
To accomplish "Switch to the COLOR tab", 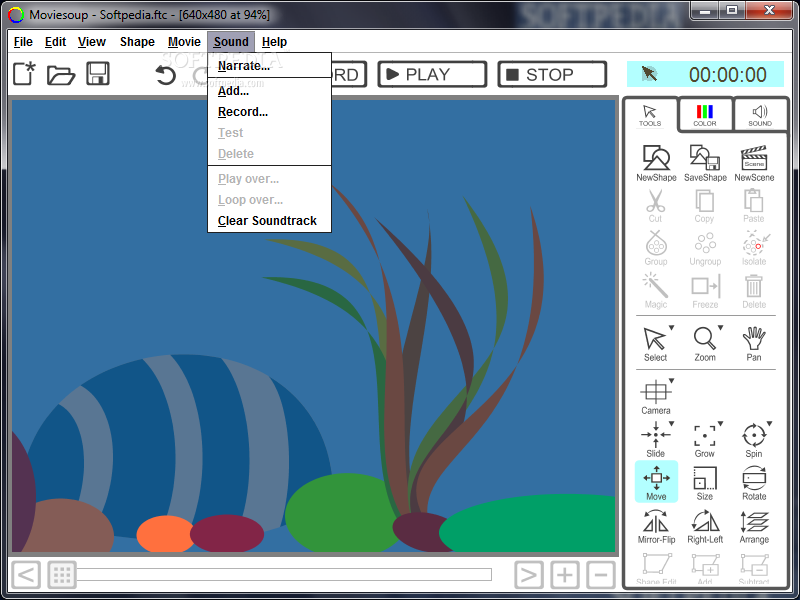I will [705, 115].
